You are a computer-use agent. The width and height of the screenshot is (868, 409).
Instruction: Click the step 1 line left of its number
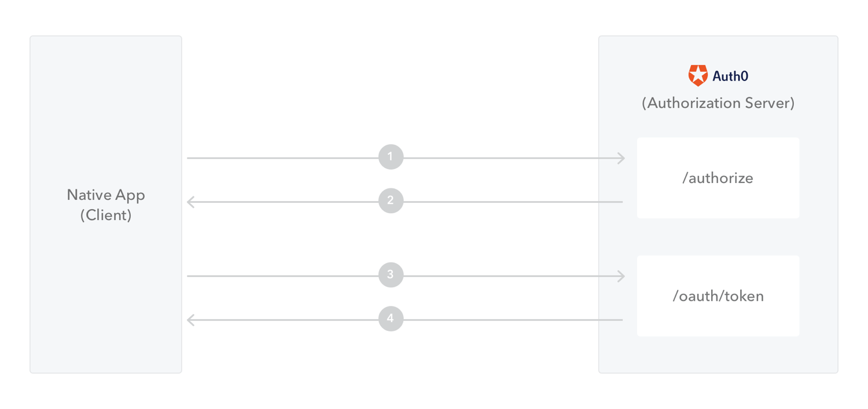pyautogui.click(x=283, y=158)
